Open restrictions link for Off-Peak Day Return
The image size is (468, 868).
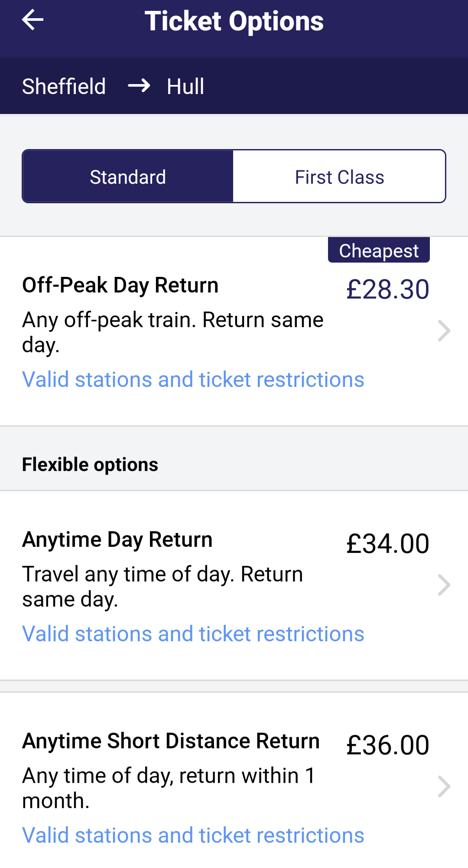click(x=193, y=380)
